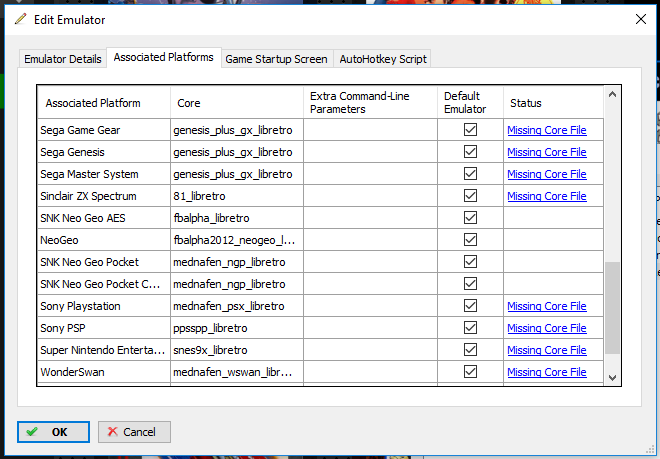Disable default emulator for Sinclair ZX Spectrum
This screenshot has height=459, width=660.
pos(470,195)
